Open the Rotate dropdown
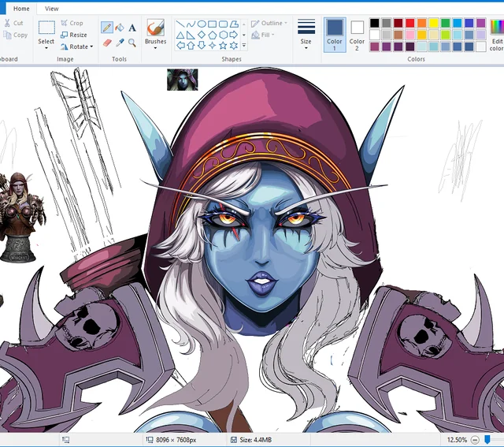 tap(77, 47)
